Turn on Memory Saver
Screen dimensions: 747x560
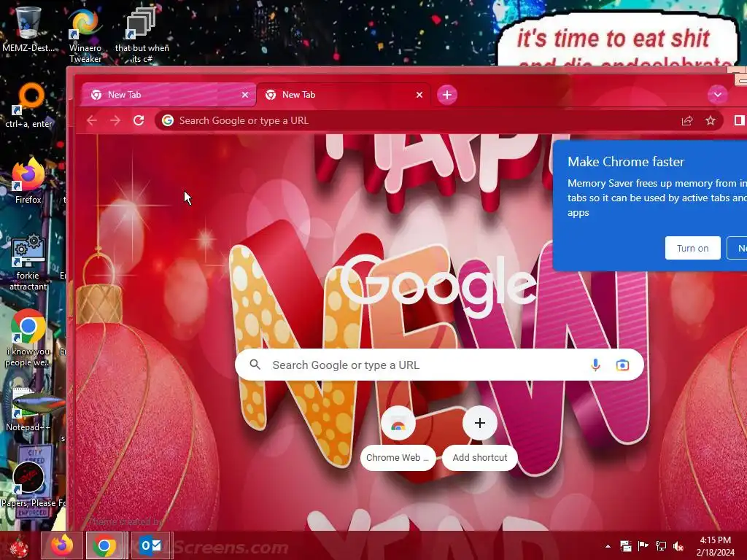point(693,248)
